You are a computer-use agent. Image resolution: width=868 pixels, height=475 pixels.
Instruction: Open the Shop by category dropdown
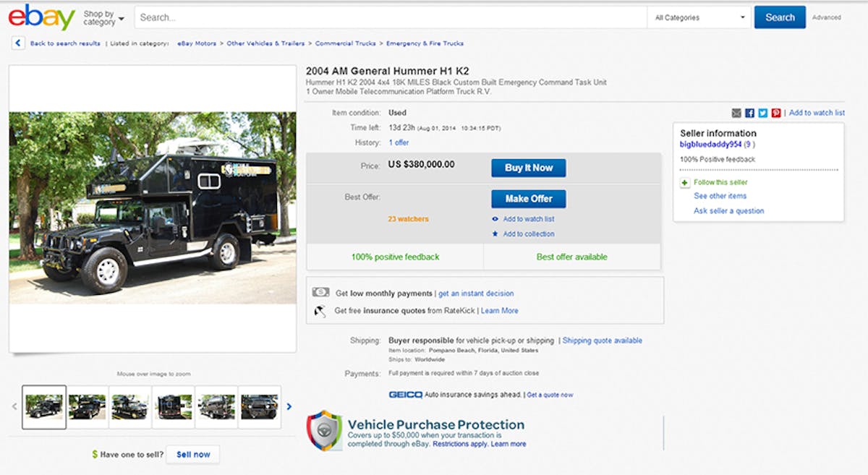pyautogui.click(x=103, y=17)
